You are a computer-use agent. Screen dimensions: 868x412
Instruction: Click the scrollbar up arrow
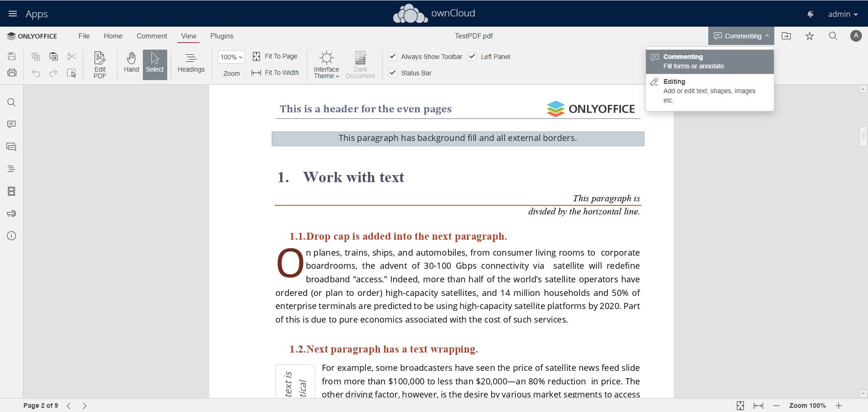(863, 89)
